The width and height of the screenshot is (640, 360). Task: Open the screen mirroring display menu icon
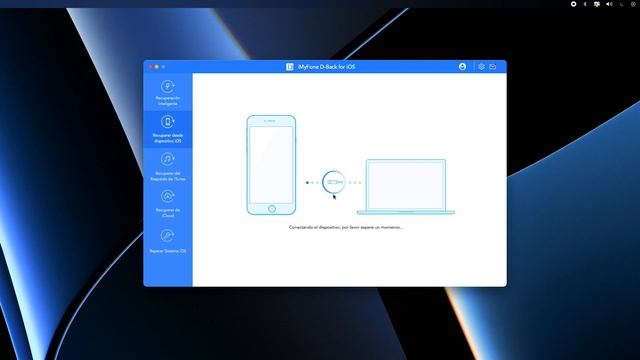pos(597,4)
